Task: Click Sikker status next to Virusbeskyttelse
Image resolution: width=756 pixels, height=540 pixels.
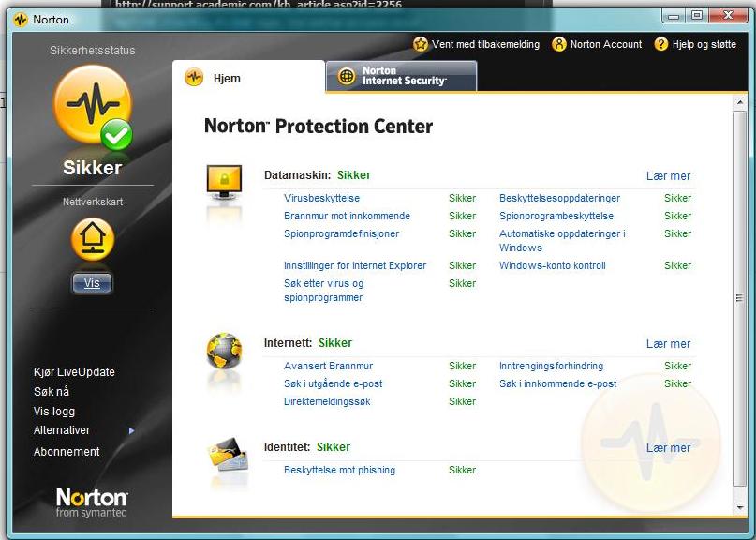Action: click(x=463, y=198)
